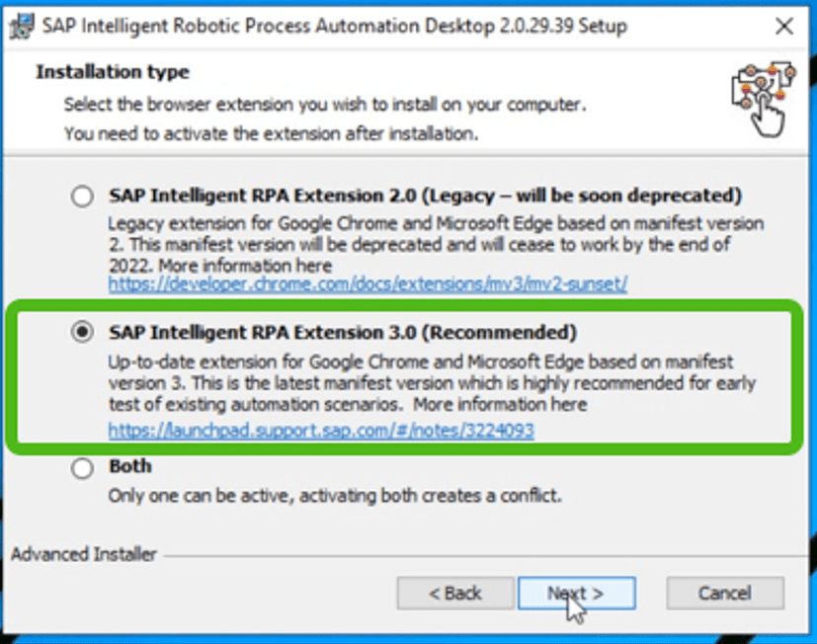Click the setup window title bar text
817x644 pixels.
coord(336,27)
